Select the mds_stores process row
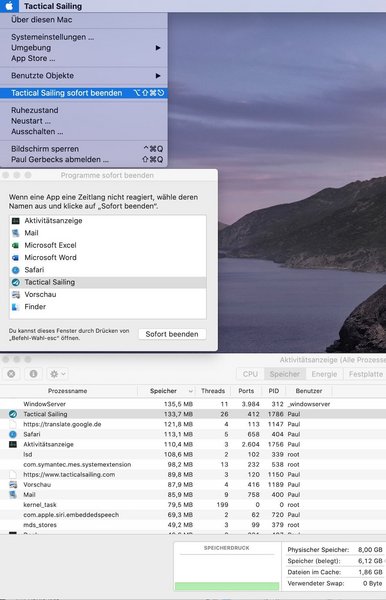 click(193, 525)
